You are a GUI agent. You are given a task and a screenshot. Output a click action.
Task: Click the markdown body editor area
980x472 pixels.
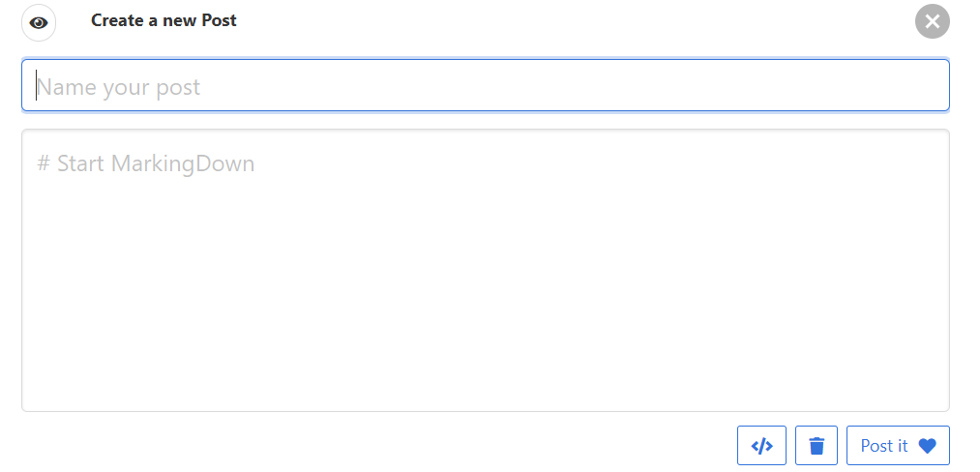tap(486, 270)
